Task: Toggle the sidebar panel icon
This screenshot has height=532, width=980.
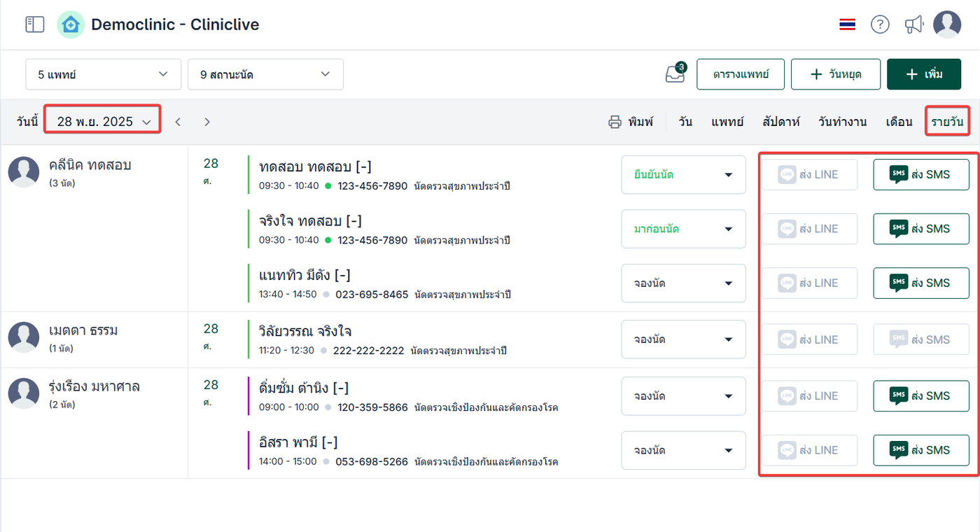Action: 35,24
